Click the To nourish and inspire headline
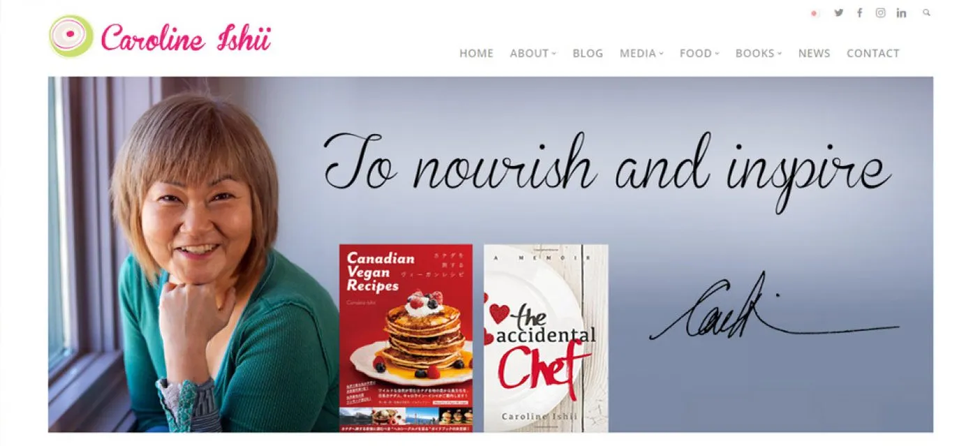 pos(607,166)
